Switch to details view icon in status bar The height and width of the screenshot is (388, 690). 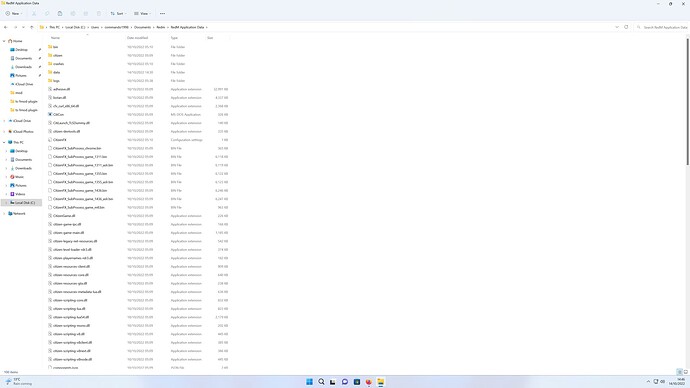(679, 372)
